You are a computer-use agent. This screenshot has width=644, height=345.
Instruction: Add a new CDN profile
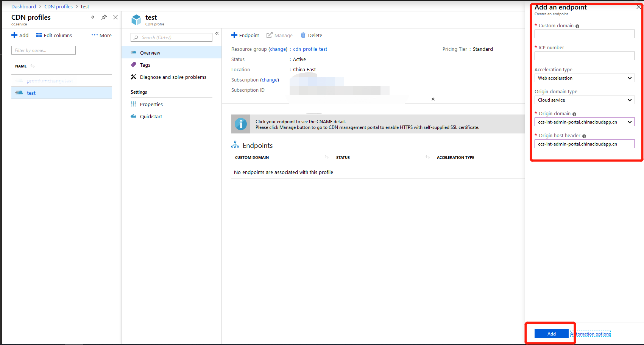click(x=20, y=35)
